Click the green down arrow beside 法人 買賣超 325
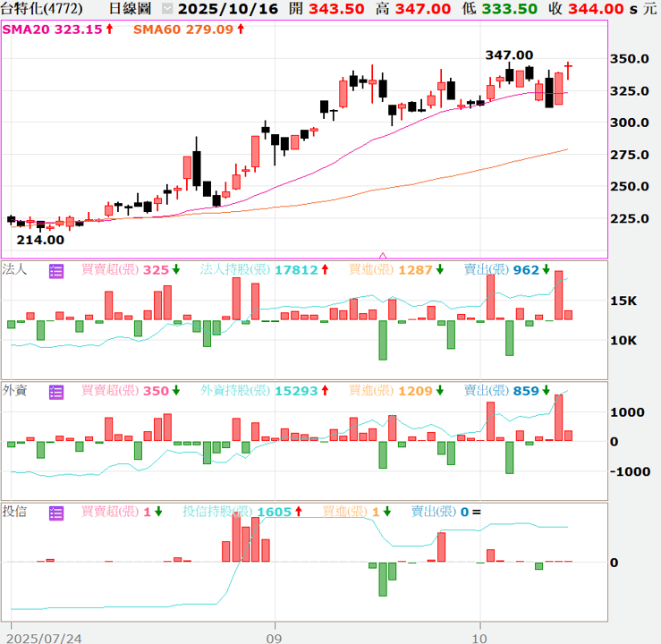This screenshot has height=644, width=661. coord(176,270)
